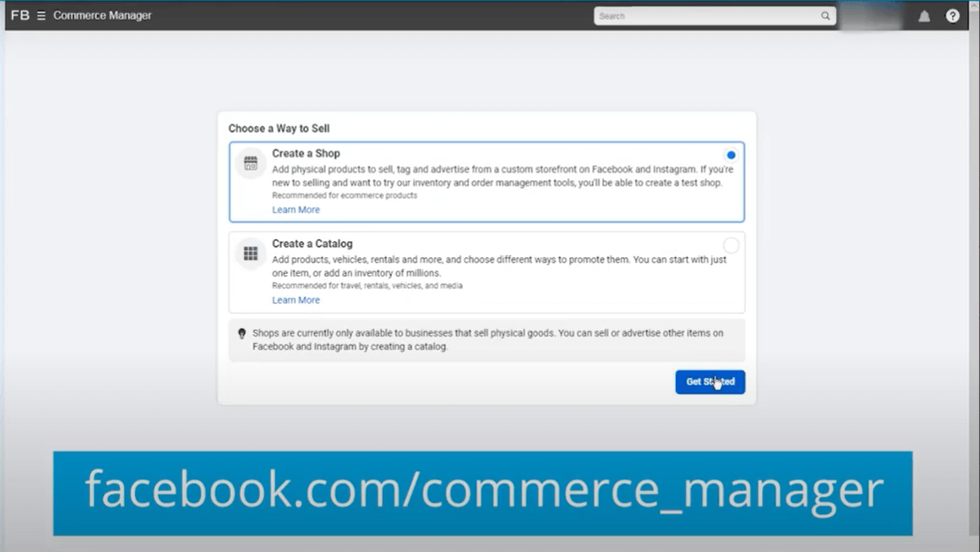This screenshot has height=552, width=980.
Task: Click the search magnifier icon
Action: point(825,16)
